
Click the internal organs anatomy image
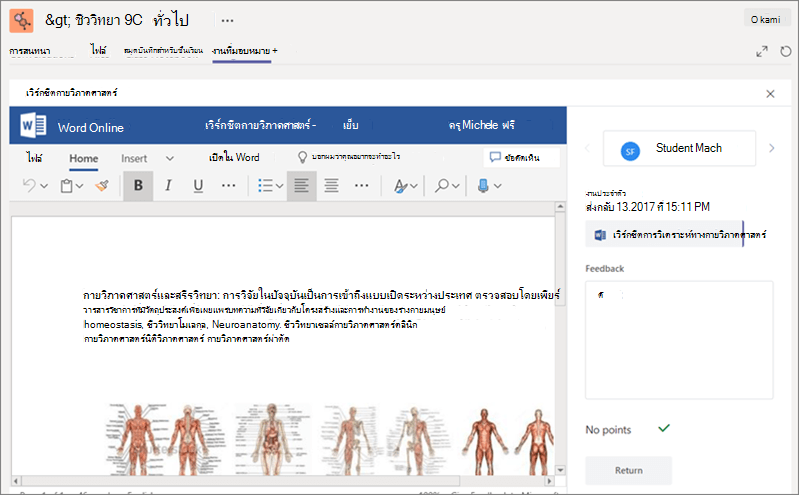[x=273, y=439]
